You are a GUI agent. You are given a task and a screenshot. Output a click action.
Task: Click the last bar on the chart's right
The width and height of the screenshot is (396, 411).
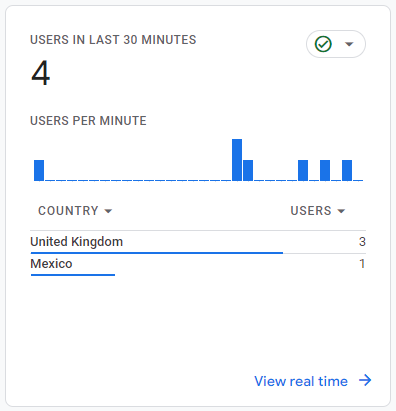coord(347,170)
